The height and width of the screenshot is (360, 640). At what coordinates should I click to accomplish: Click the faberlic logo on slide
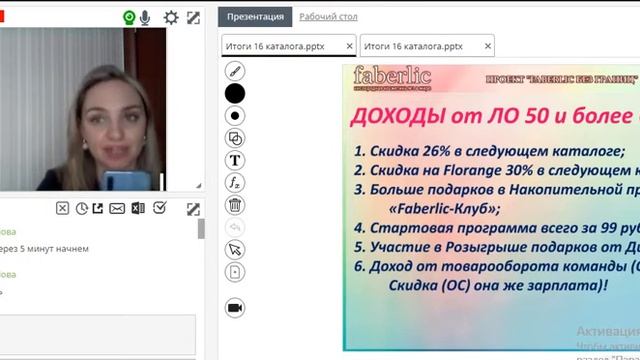point(392,78)
